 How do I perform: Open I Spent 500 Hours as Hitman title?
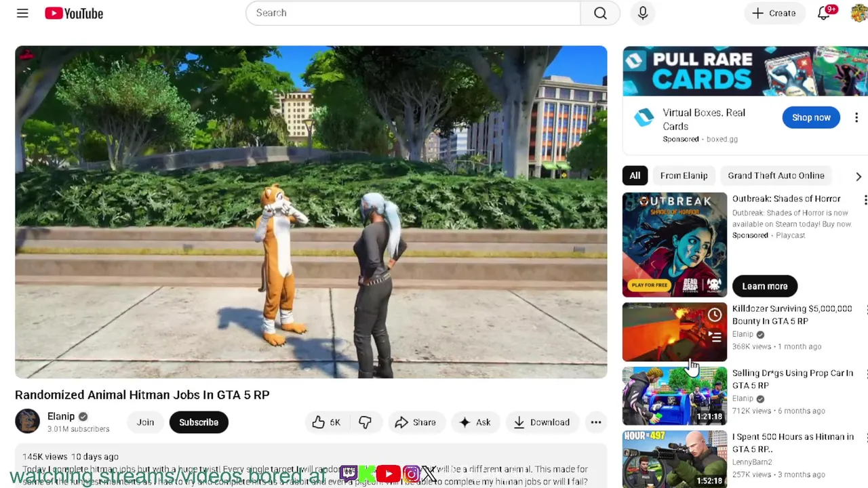tap(793, 443)
